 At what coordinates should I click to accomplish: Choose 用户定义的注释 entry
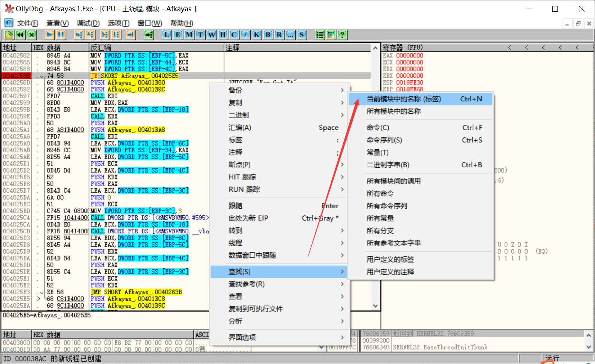[x=421, y=272]
